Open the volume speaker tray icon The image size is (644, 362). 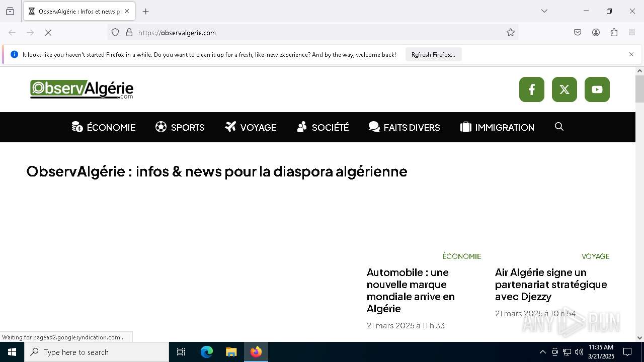[579, 352]
